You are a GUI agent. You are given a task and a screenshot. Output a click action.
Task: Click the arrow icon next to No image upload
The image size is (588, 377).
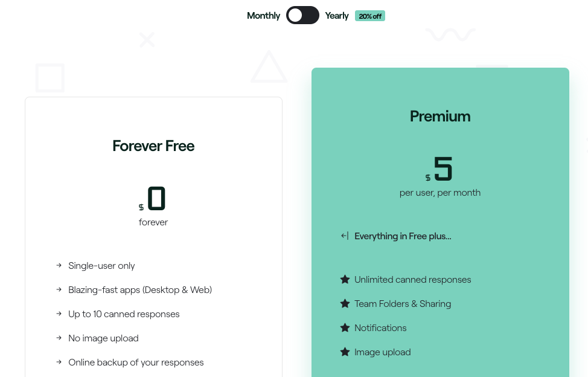coord(59,338)
